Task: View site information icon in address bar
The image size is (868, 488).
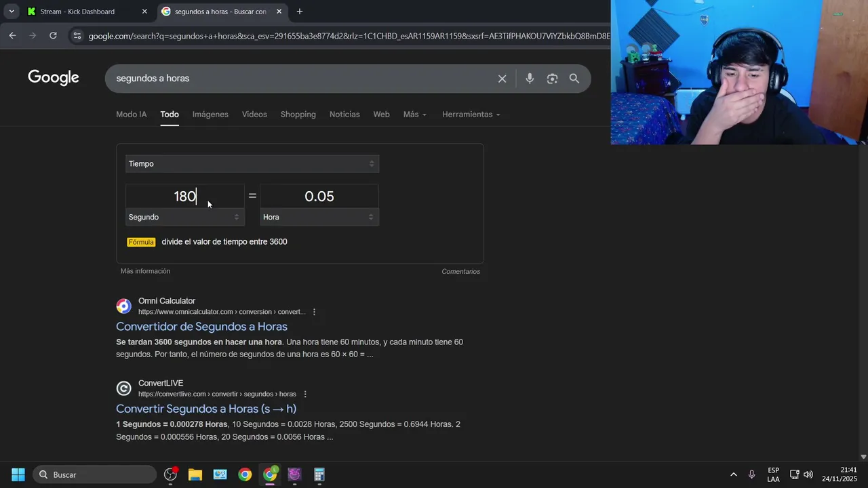Action: [77, 36]
